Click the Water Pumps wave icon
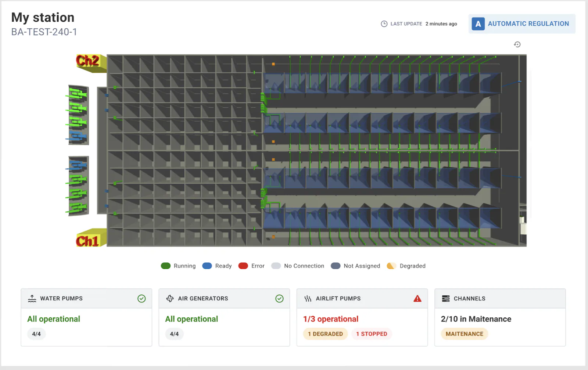 [x=32, y=299]
